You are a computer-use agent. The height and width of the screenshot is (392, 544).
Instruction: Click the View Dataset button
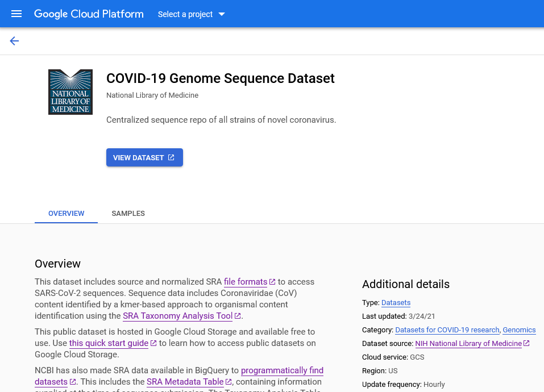pos(144,158)
